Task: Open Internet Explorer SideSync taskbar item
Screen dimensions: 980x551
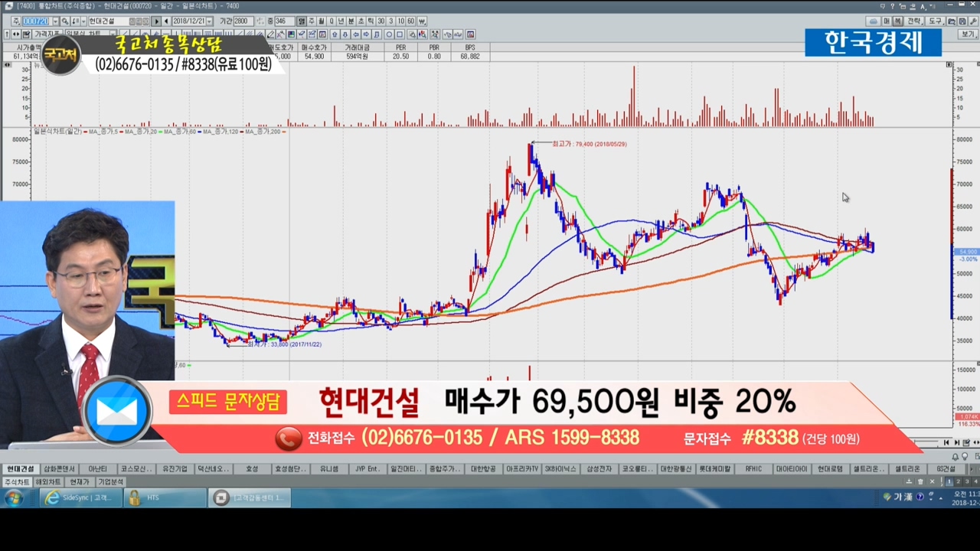Action: [79, 498]
